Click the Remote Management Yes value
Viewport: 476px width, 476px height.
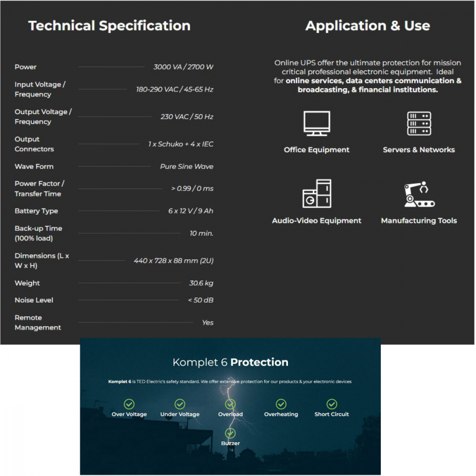tap(208, 323)
